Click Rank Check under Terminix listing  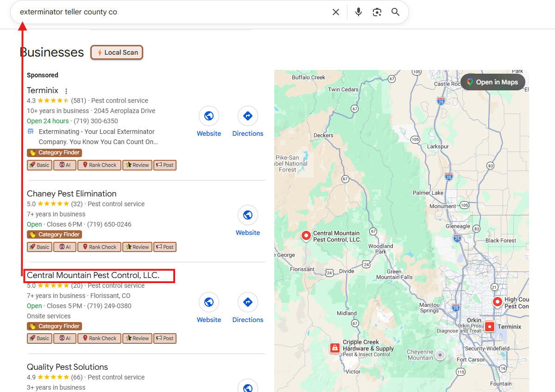tap(99, 165)
